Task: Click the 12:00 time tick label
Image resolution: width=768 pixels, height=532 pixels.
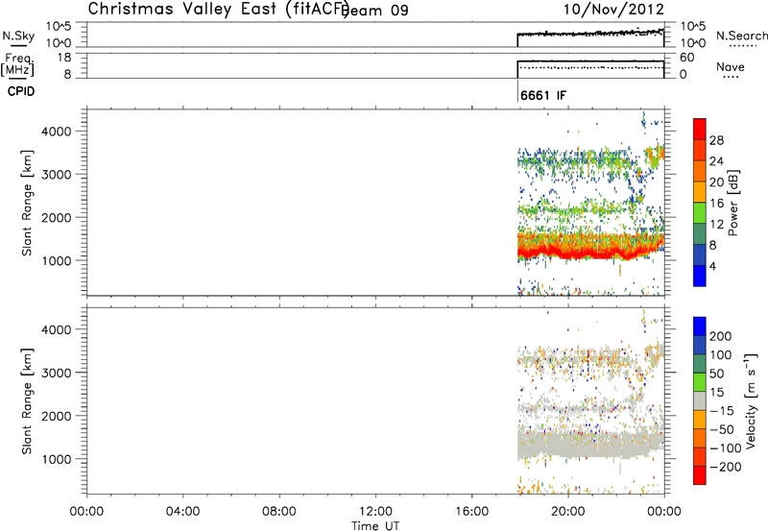Action: click(375, 512)
